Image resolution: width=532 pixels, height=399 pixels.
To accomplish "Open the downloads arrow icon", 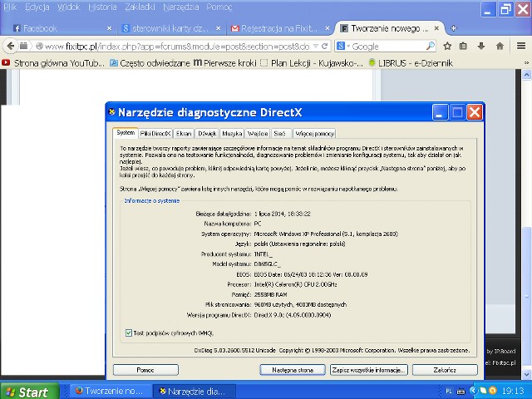I will point(481,46).
